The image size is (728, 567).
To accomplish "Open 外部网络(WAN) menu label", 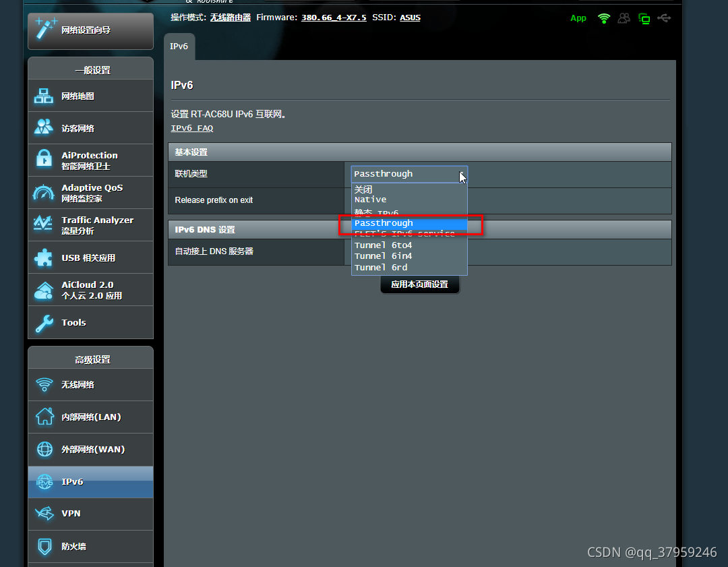I will click(93, 450).
